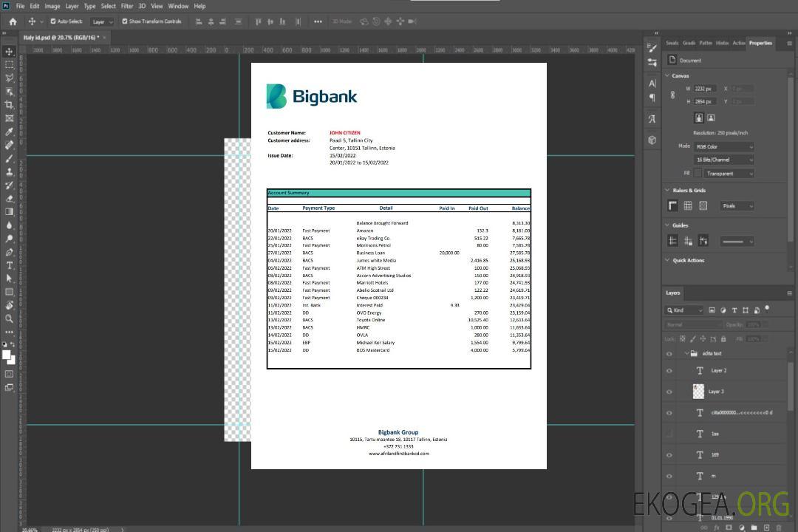Toggle grid icon in Rulers & Grids
Screen dimensions: 798x532
pos(688,205)
